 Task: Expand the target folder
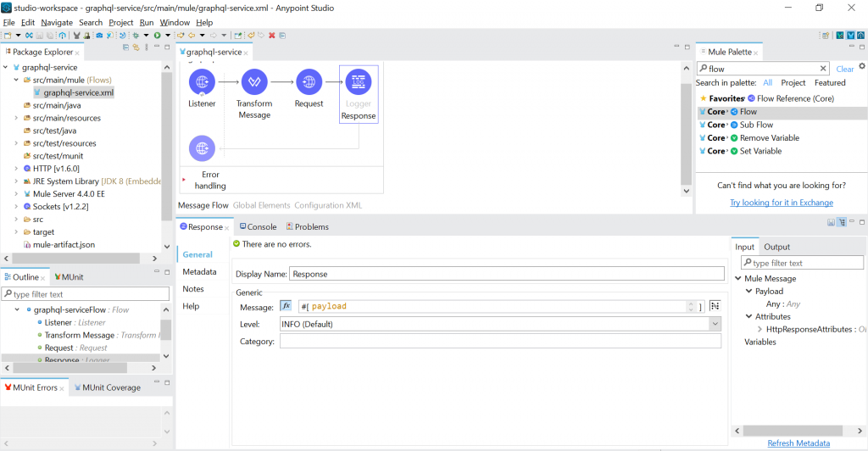coord(16,232)
